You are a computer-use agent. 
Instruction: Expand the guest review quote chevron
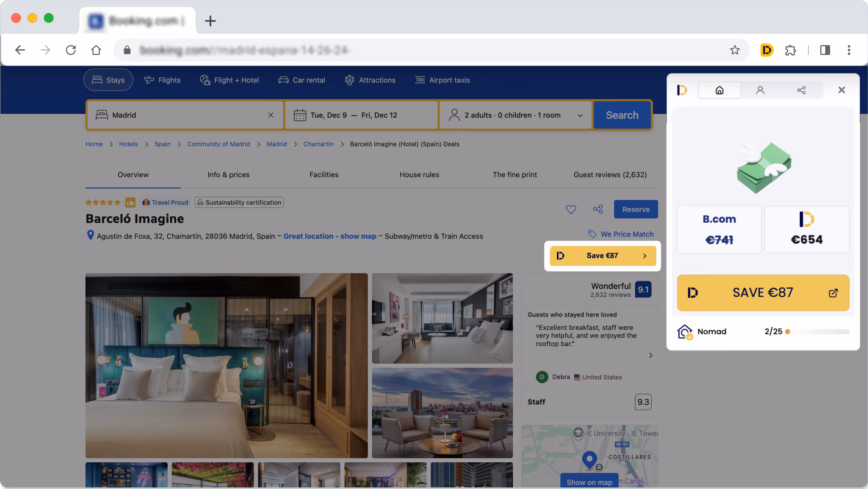[650, 355]
